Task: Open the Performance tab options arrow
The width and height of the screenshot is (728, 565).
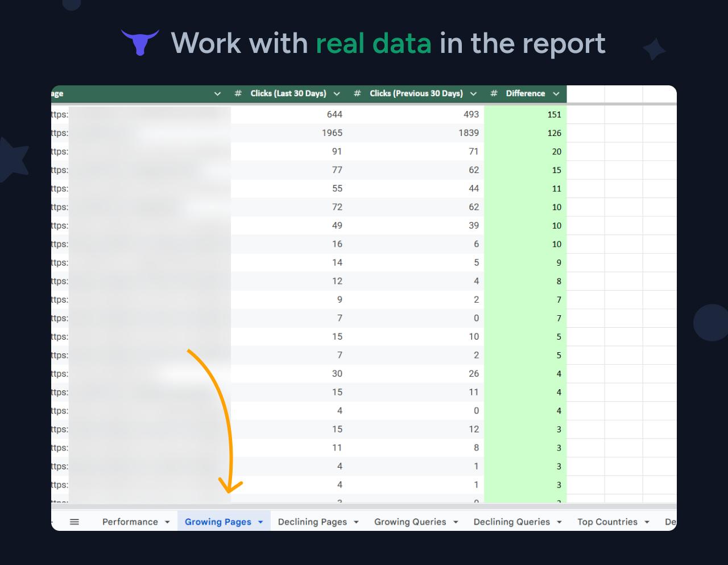Action: tap(168, 521)
